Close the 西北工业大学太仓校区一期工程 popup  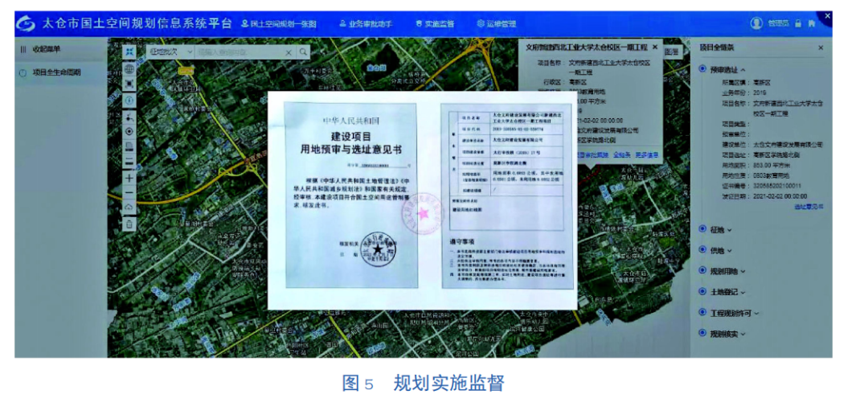[x=655, y=47]
